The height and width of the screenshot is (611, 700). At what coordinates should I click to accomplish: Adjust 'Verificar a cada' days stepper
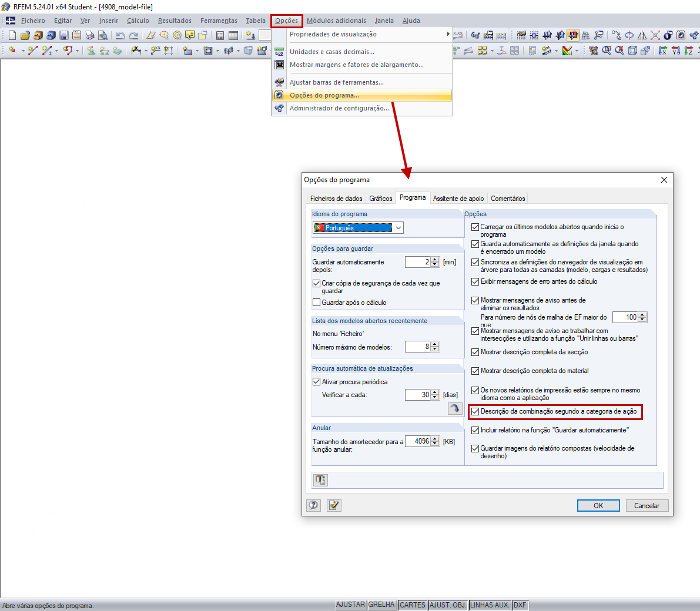[435, 395]
